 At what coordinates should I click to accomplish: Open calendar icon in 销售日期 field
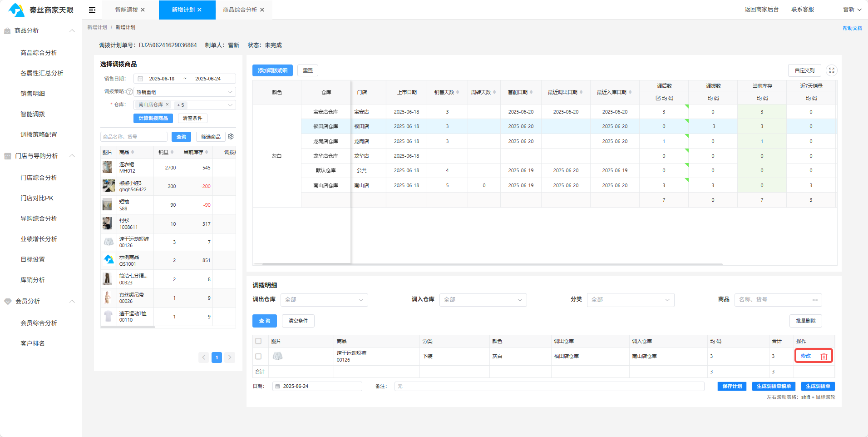click(141, 79)
